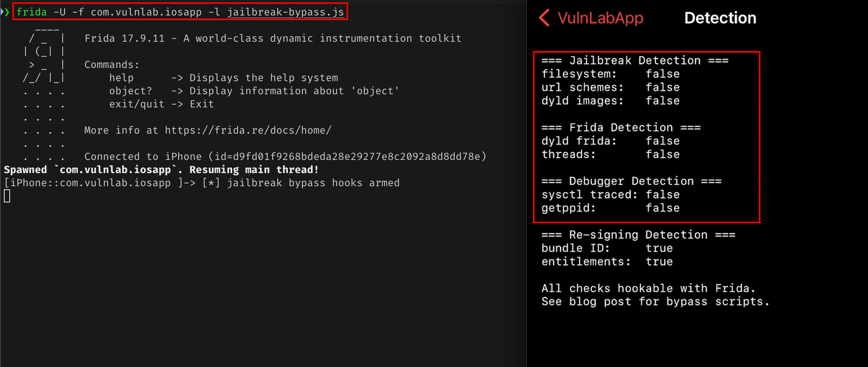This screenshot has width=868, height=367.
Task: Click the sysctl traced result line
Action: (x=610, y=195)
